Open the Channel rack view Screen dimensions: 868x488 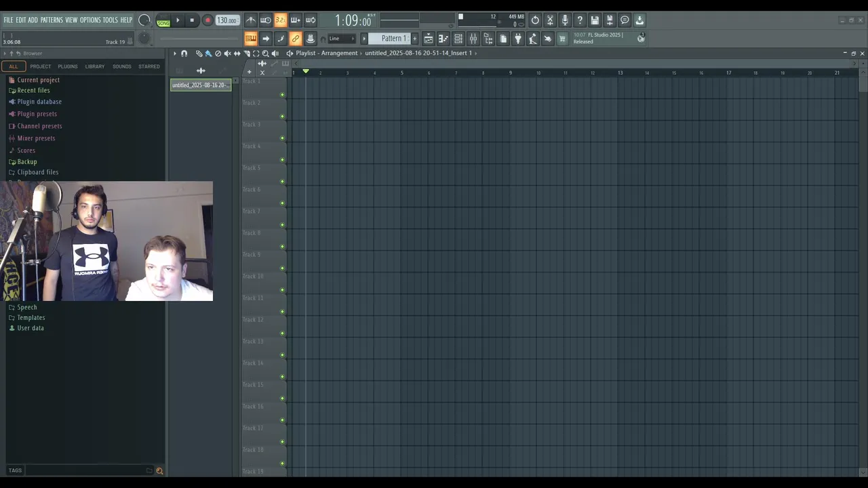pos(458,39)
